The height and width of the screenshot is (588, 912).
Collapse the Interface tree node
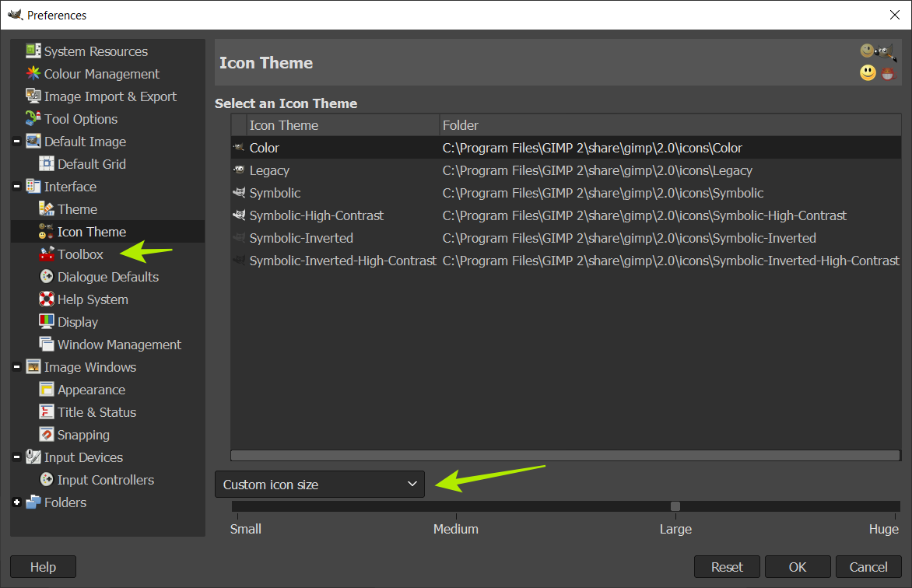17,187
